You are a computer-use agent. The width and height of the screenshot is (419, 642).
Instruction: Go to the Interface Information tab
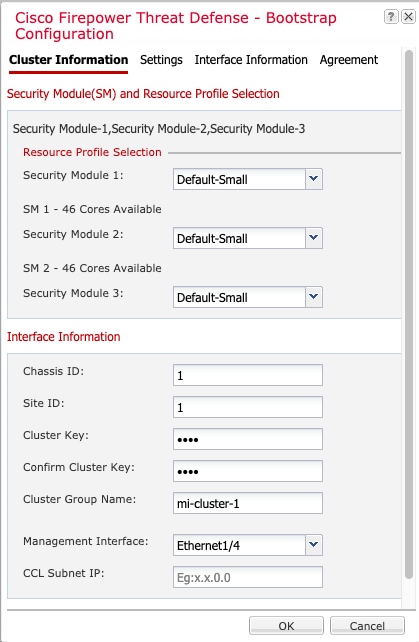coord(251,60)
